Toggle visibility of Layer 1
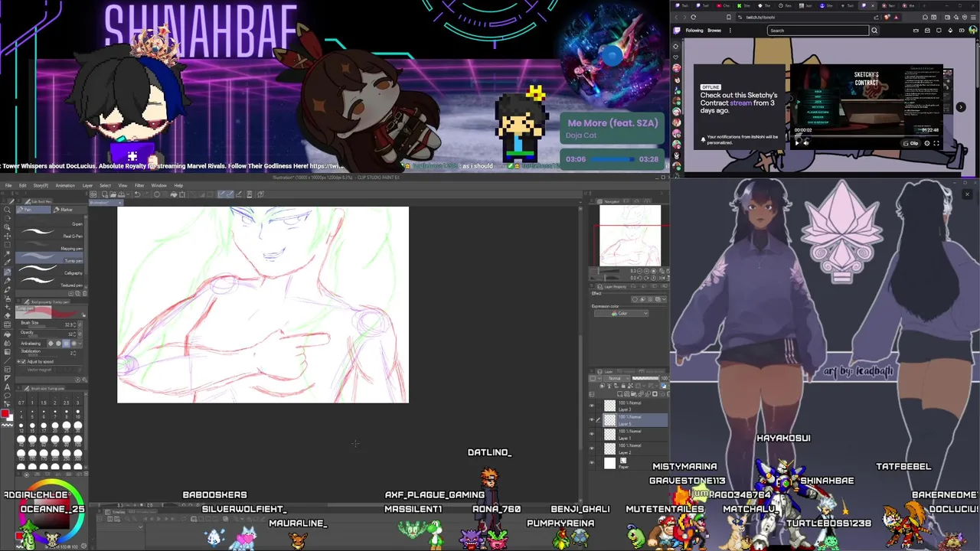Viewport: 980px width, 551px height. 592,434
